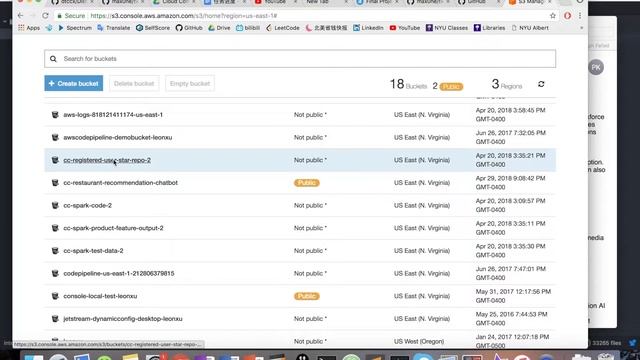Refresh the bucket list with the refresh icon
This screenshot has width=640, height=360.
(x=541, y=84)
